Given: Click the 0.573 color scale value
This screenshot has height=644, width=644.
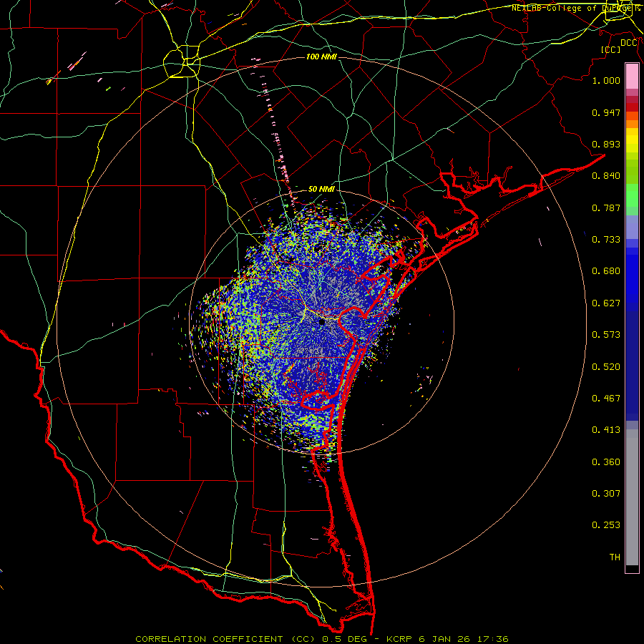Looking at the screenshot, I should 606,335.
